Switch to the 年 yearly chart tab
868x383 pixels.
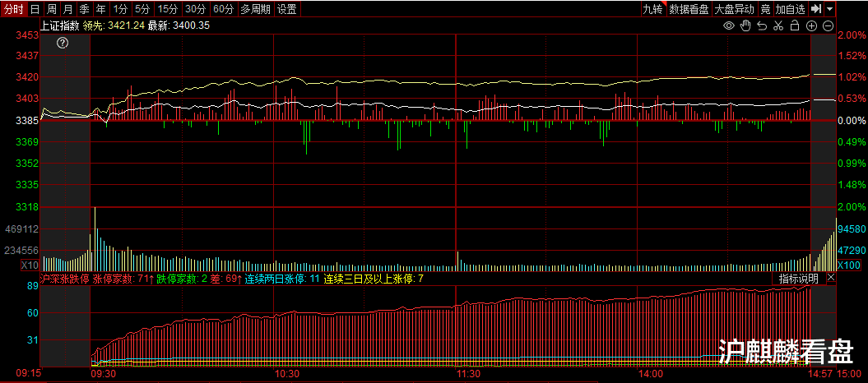(100, 9)
